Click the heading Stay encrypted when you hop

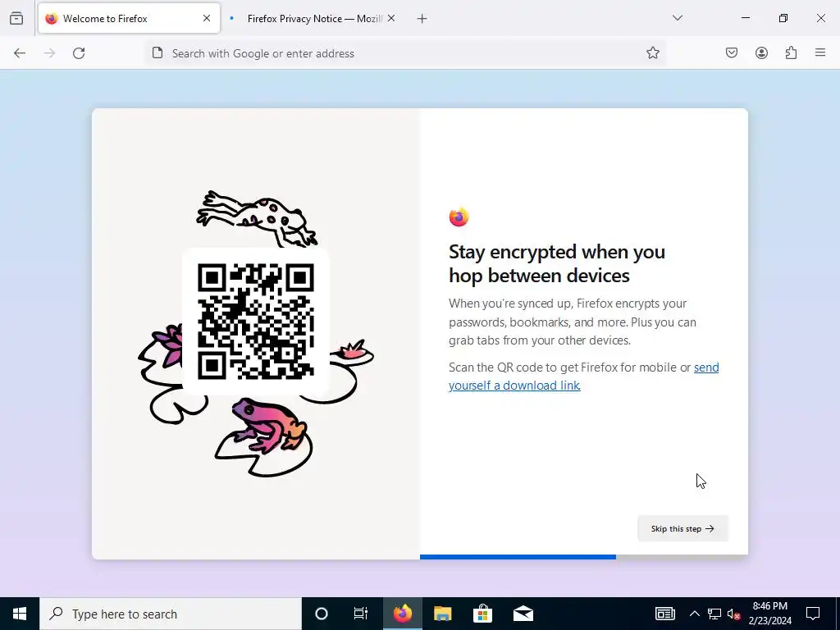point(557,263)
